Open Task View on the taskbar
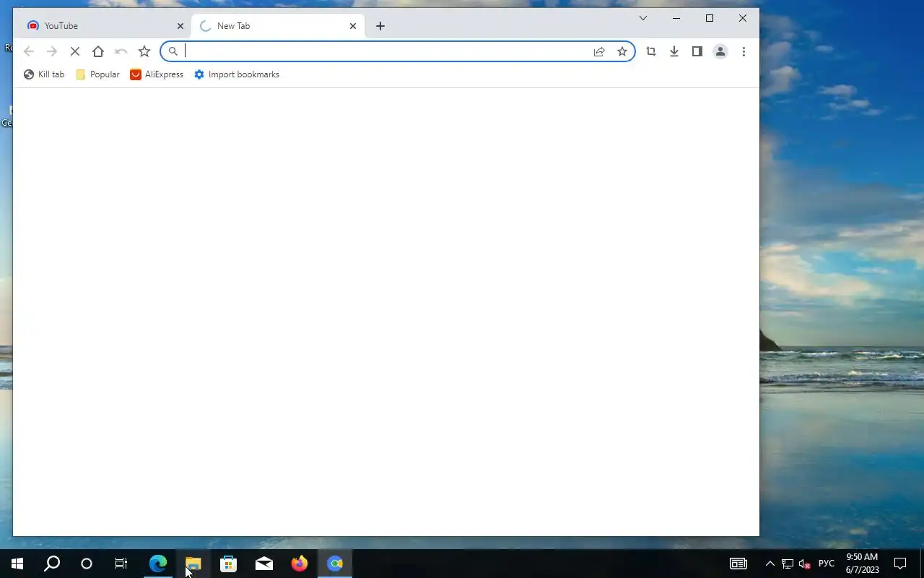 121,564
